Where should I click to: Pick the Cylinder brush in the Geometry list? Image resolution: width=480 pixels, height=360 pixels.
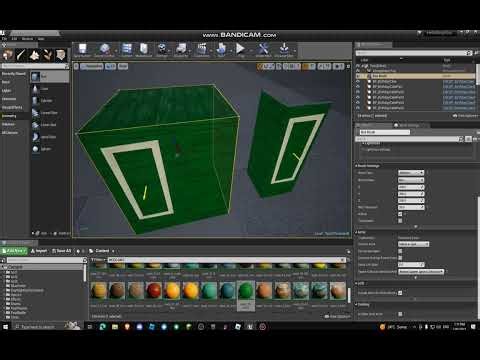[x=50, y=101]
